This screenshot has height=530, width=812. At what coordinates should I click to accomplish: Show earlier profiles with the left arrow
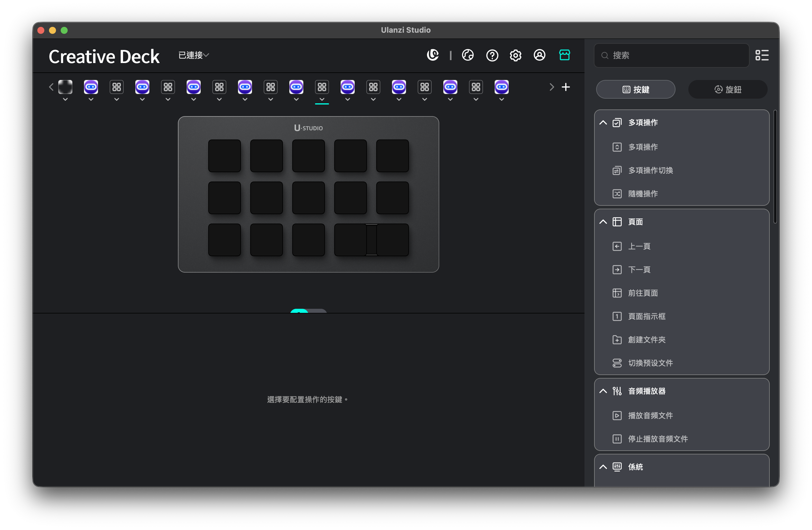coord(51,87)
